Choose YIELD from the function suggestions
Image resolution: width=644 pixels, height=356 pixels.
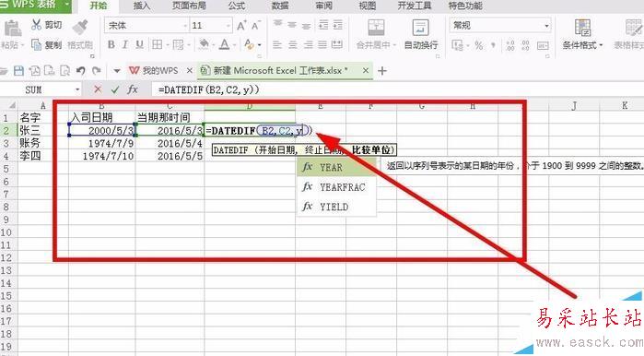click(336, 207)
